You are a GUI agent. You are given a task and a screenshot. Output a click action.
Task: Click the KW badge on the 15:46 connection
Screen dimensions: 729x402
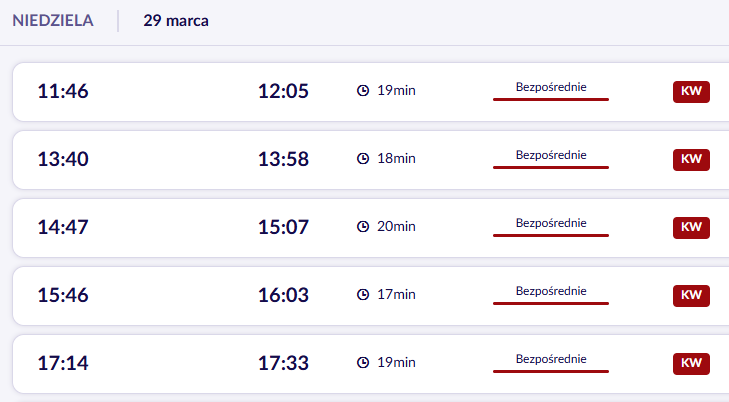tap(691, 296)
